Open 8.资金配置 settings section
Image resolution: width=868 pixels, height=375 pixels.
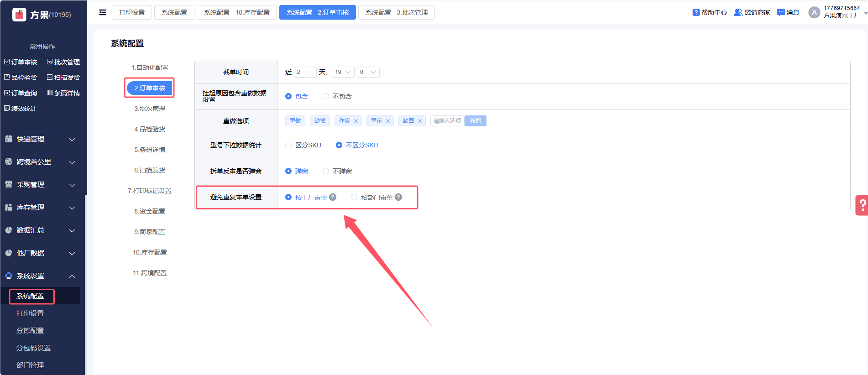point(150,211)
